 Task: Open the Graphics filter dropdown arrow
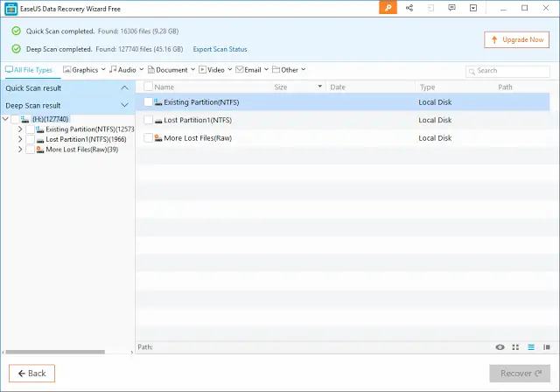pos(103,69)
